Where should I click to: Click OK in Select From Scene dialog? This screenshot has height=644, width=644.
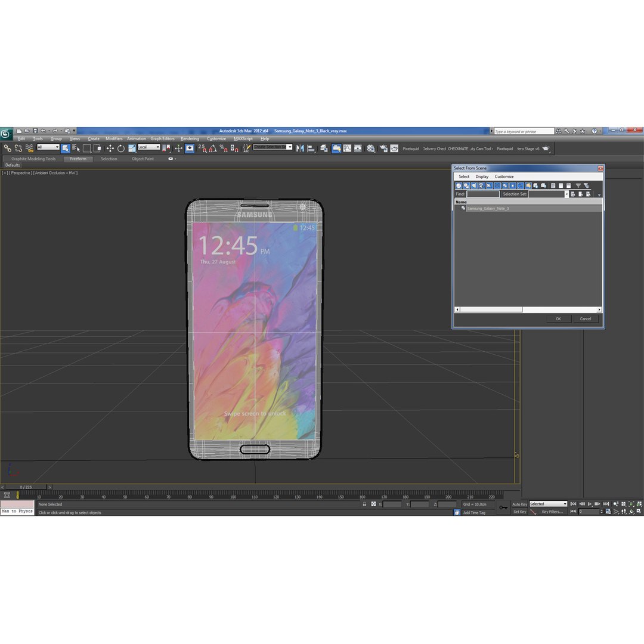point(558,318)
